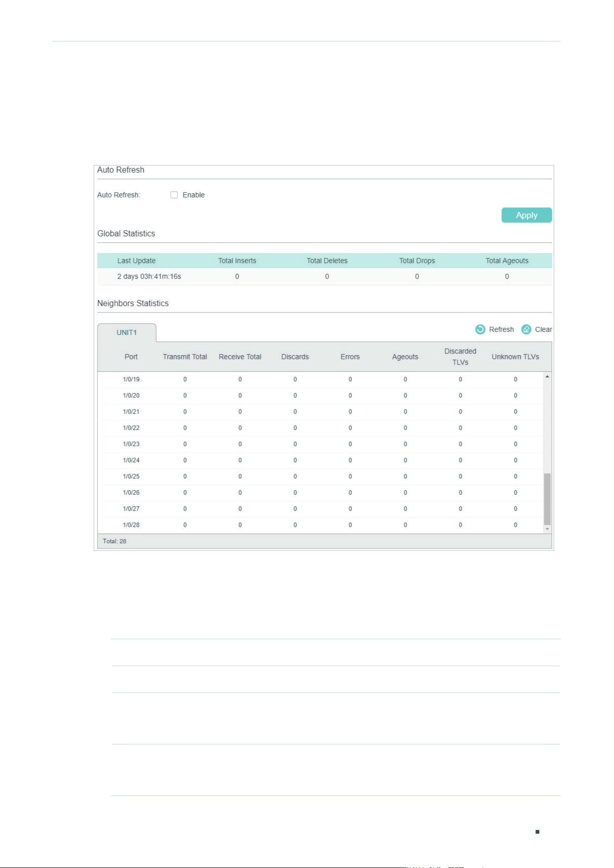Click the 2 days 03h:41m:16s value
The height and width of the screenshot is (868, 614).
click(x=149, y=276)
